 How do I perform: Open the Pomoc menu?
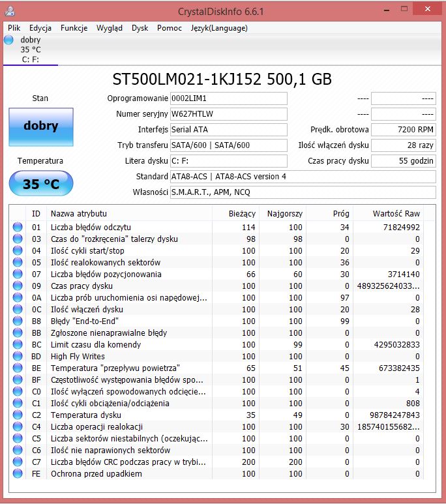point(170,28)
